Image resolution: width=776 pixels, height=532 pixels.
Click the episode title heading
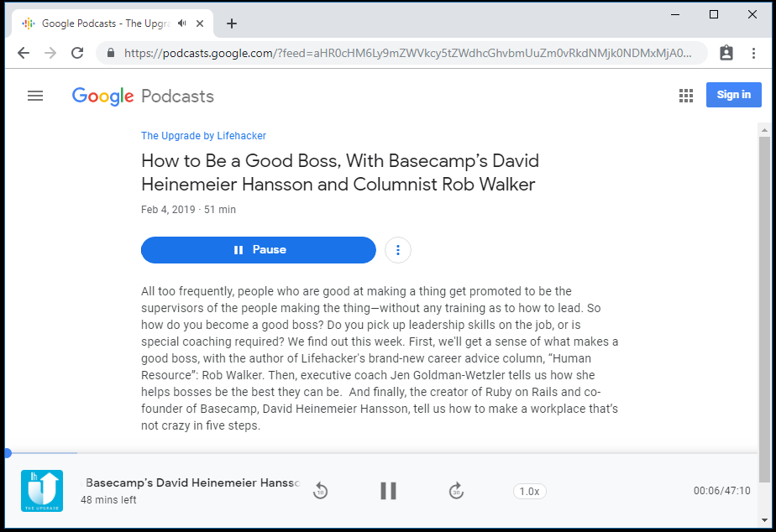pyautogui.click(x=340, y=173)
